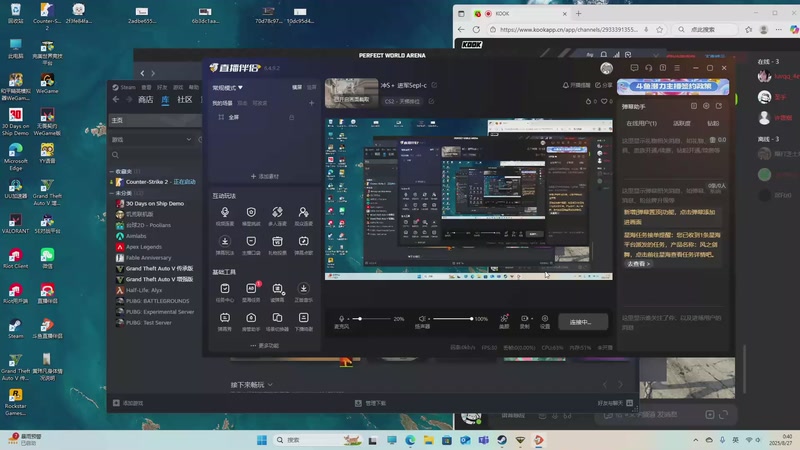This screenshot has height=450, width=800.
Task: Open the message icon in 直播伴侣 title bar
Action: [x=634, y=67]
